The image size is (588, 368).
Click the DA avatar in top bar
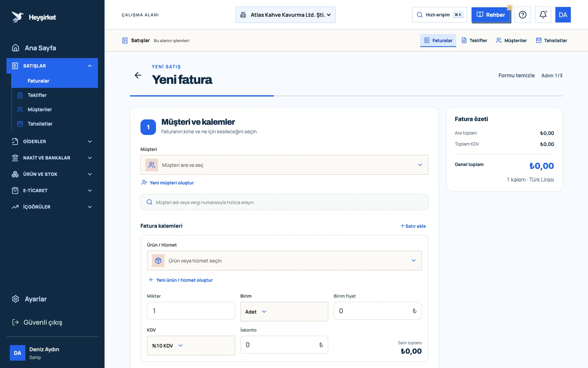[563, 15]
